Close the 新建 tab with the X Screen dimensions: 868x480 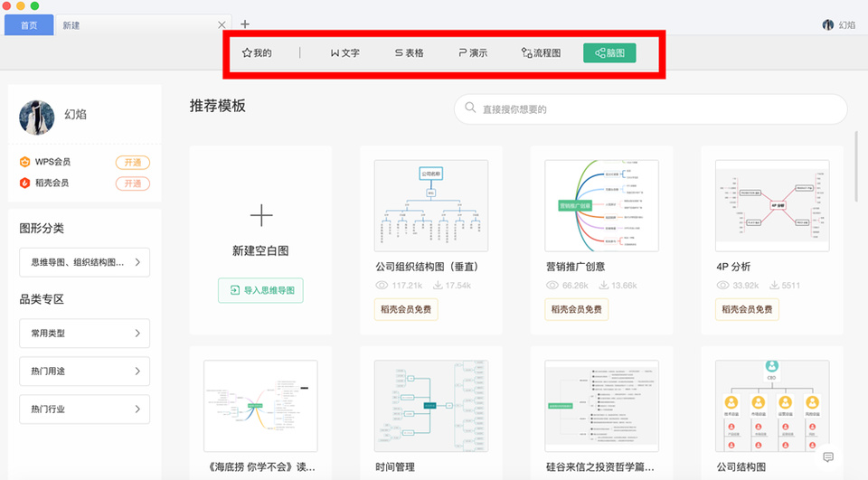pyautogui.click(x=222, y=25)
